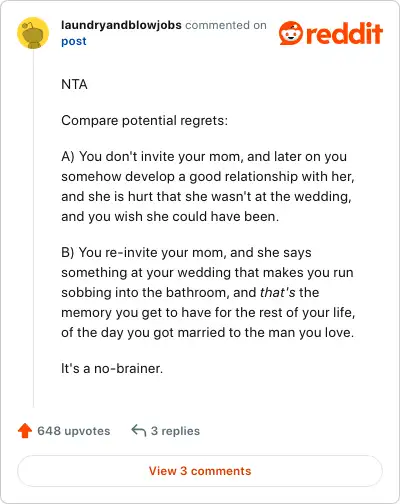Open the 3 replies link
This screenshot has width=400, height=504.
click(x=175, y=431)
